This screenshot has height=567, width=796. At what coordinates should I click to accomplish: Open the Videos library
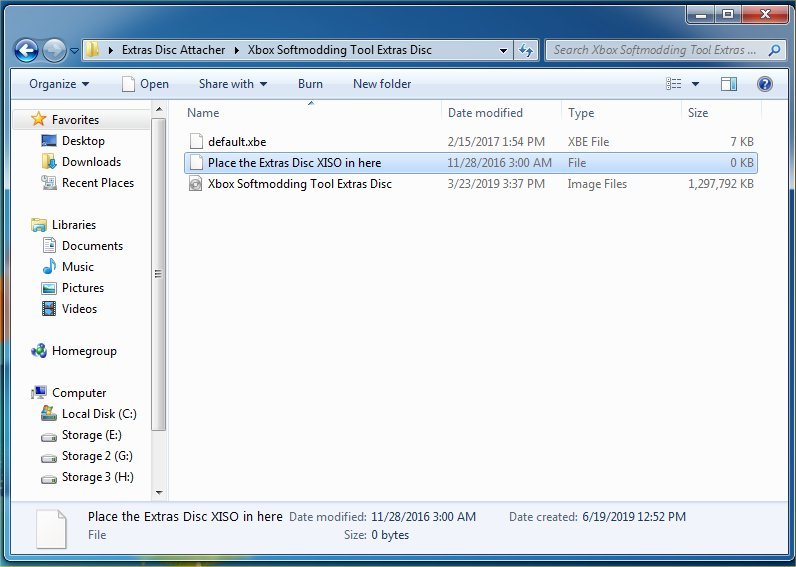pos(79,309)
